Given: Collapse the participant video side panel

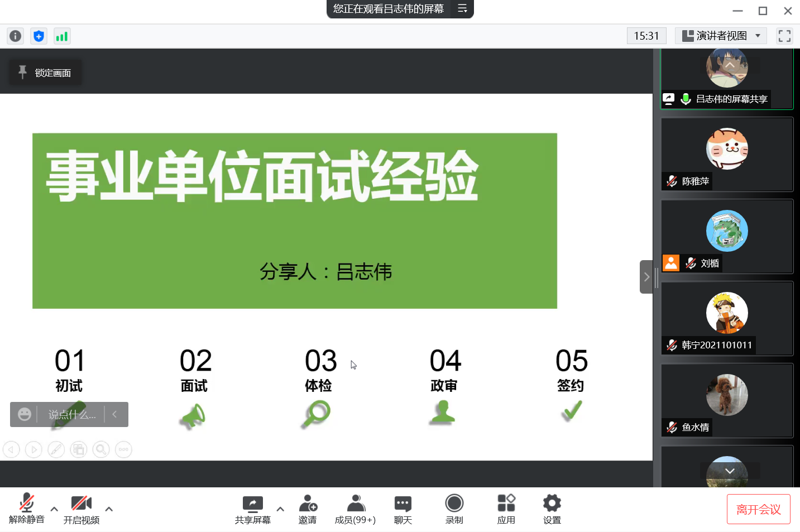Looking at the screenshot, I should click(646, 277).
